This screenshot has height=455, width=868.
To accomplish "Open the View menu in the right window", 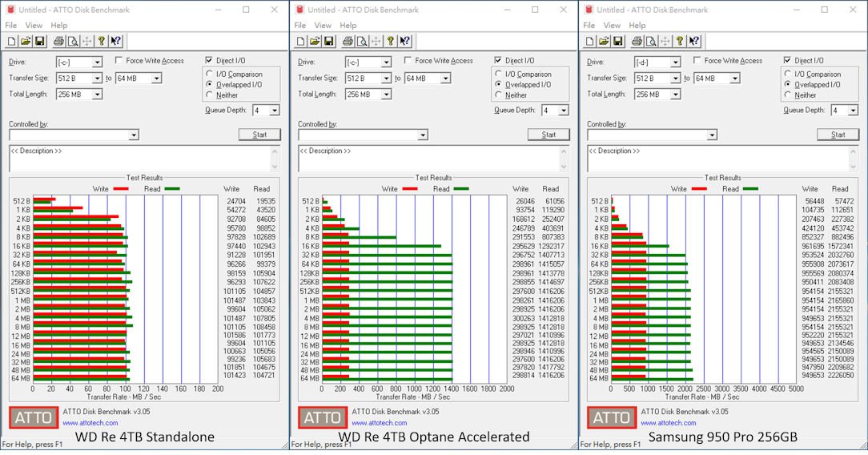I will [613, 26].
